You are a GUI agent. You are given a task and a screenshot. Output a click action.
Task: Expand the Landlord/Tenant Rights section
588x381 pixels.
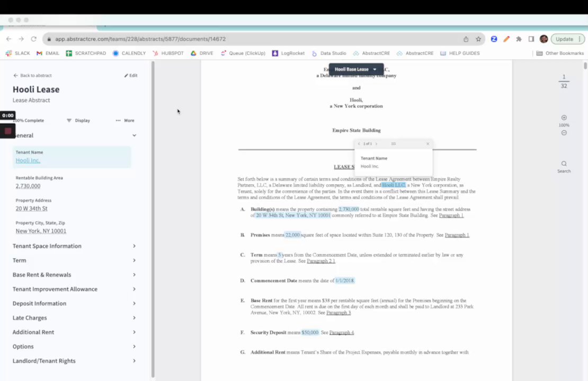(74, 361)
